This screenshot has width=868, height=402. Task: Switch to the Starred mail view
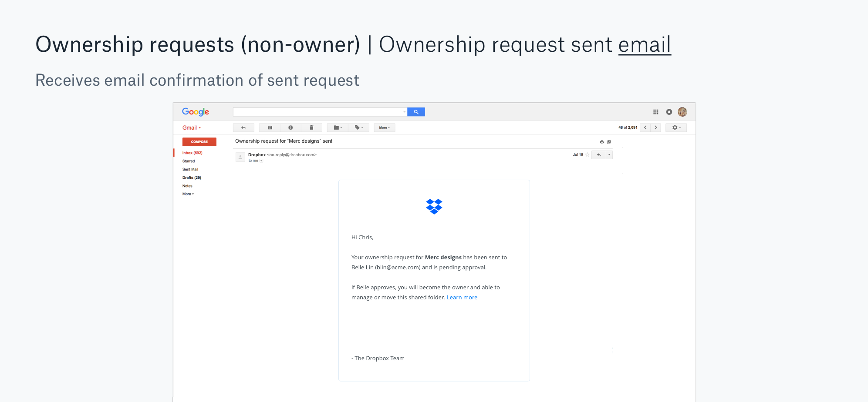click(188, 161)
